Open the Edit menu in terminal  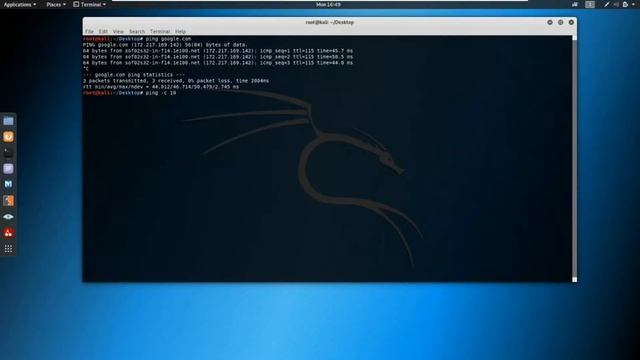pyautogui.click(x=103, y=31)
